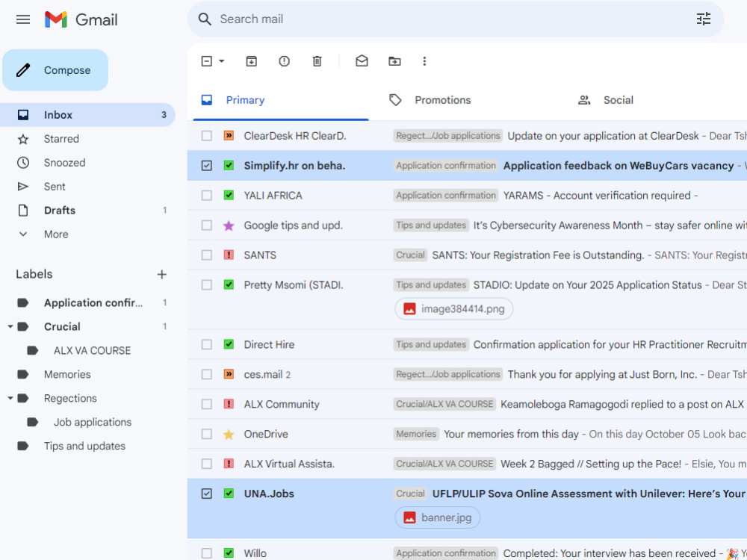Viewport: 747px width, 560px height.
Task: Open the three-dot More actions menu
Action: coord(424,61)
